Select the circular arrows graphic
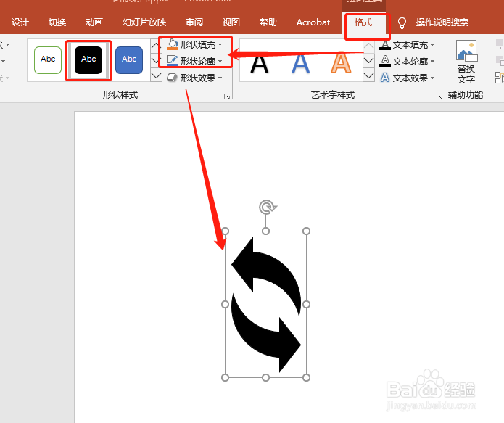 [266, 304]
